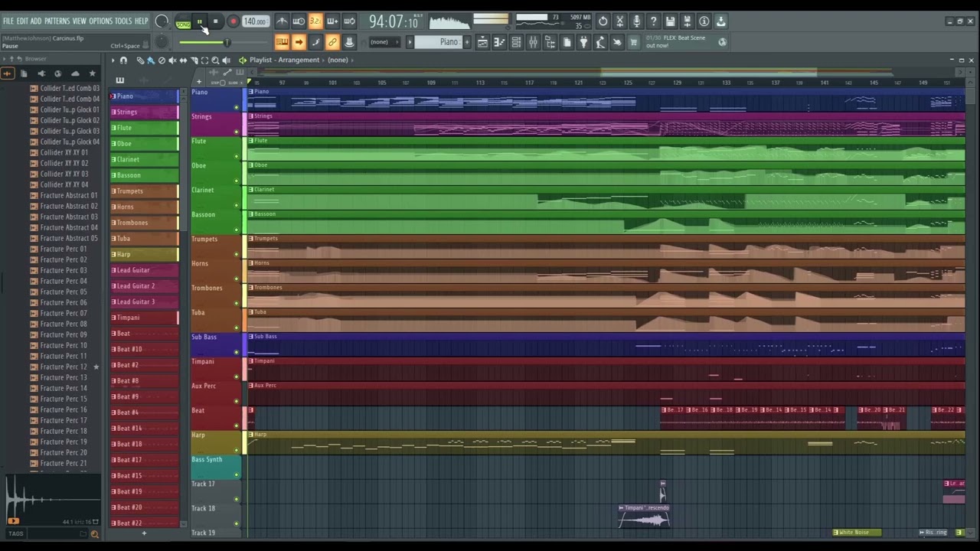Open the Playlist view icon

pos(482,42)
